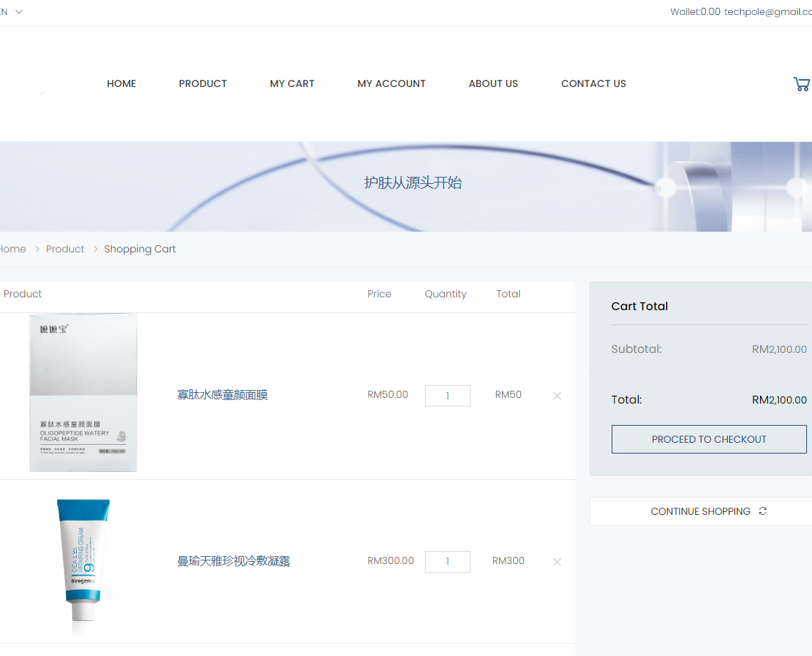Open the Neogence cream tube thumbnail
This screenshot has height=656, width=812.
point(83,562)
